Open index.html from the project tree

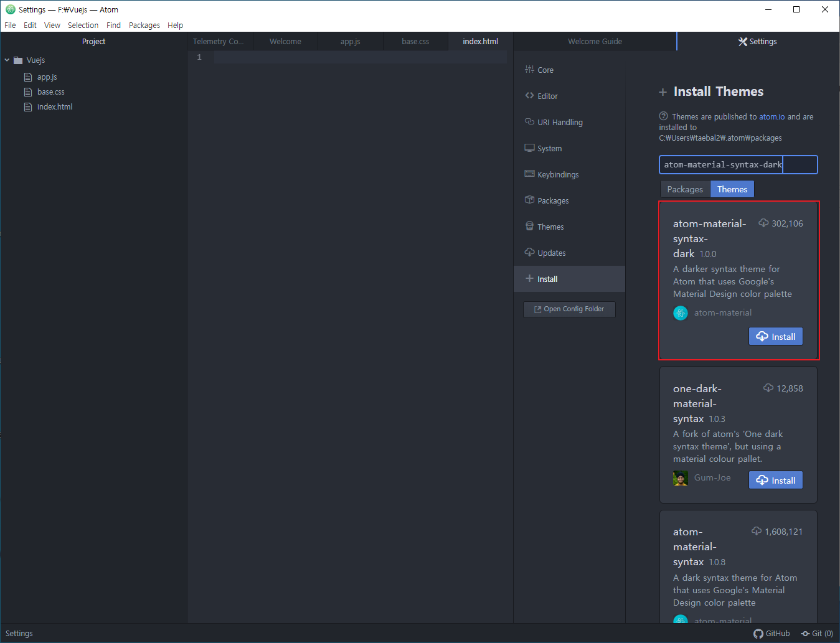55,107
